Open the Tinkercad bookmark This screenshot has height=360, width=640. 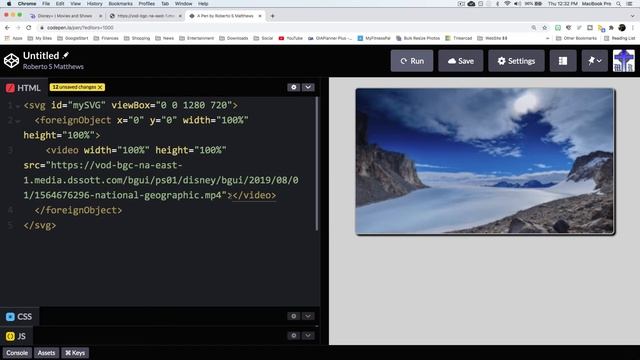458,38
